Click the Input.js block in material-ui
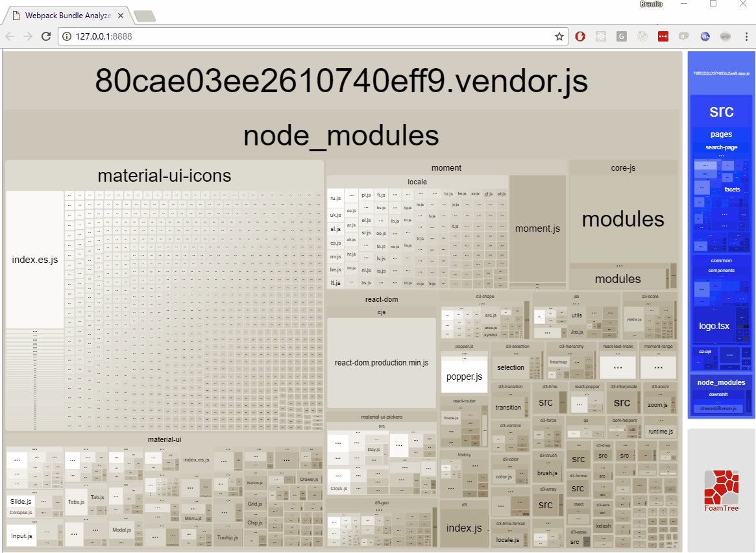Image resolution: width=756 pixels, height=553 pixels. click(x=21, y=536)
